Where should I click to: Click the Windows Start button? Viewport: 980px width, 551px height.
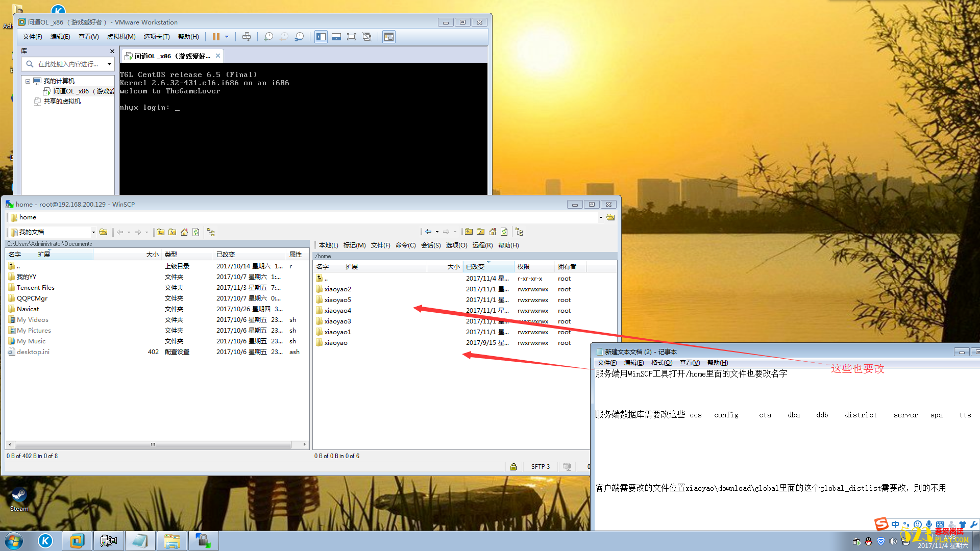[14, 541]
